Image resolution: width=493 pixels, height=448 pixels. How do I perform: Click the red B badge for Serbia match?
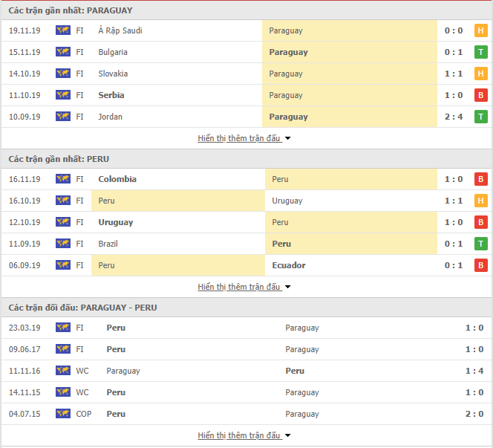click(x=480, y=95)
